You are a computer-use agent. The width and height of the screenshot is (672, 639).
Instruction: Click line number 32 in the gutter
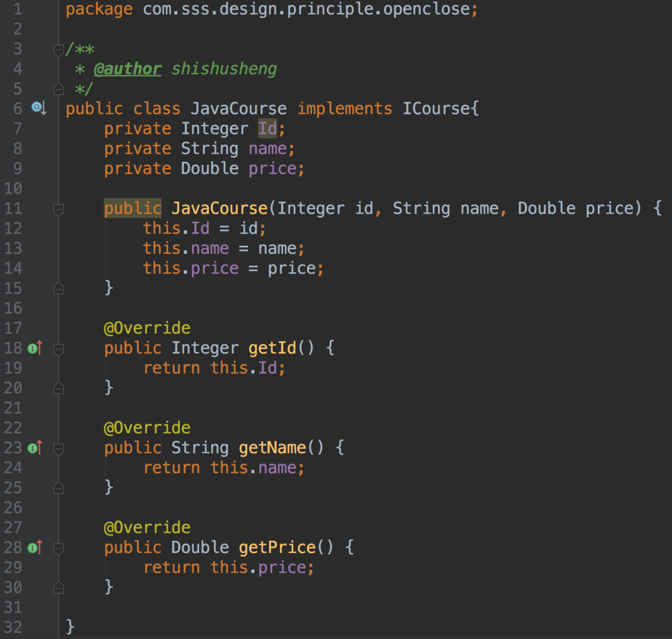click(13, 628)
